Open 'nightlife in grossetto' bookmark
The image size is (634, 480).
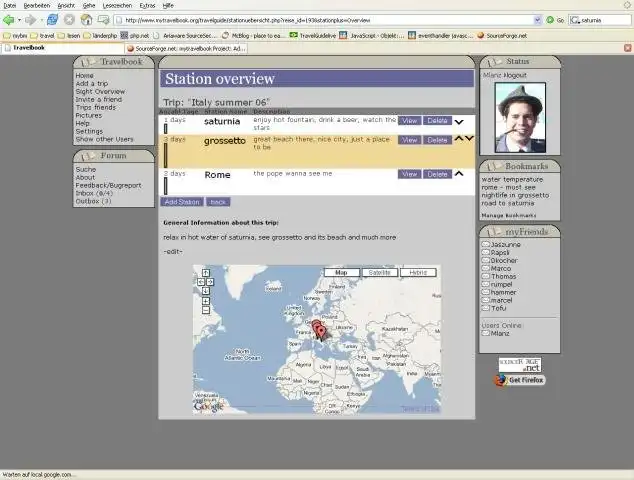click(x=515, y=195)
